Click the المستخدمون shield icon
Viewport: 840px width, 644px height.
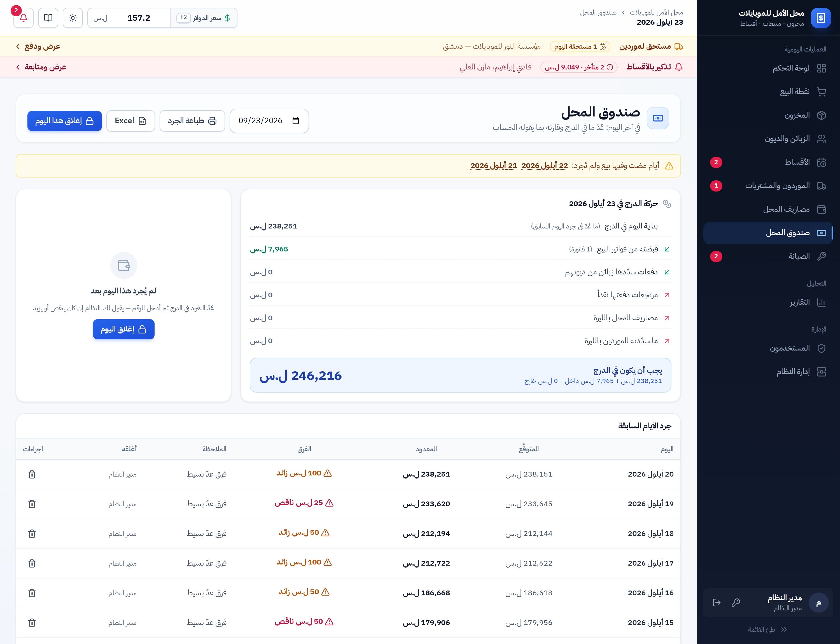coord(821,348)
